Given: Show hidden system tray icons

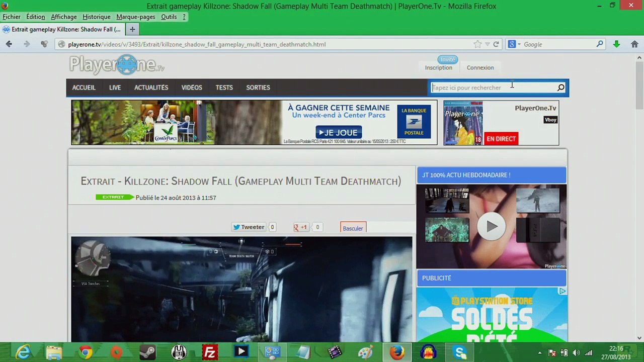Looking at the screenshot, I should coord(540,353).
